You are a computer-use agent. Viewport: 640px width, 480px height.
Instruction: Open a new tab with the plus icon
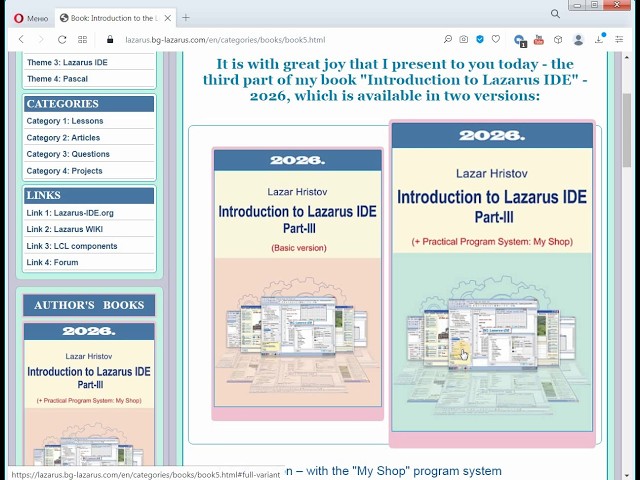186,18
